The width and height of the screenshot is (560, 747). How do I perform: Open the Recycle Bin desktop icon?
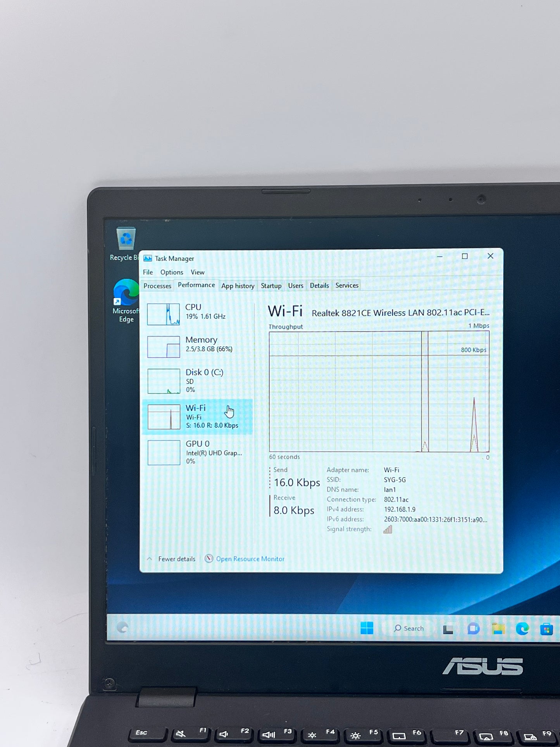point(125,244)
